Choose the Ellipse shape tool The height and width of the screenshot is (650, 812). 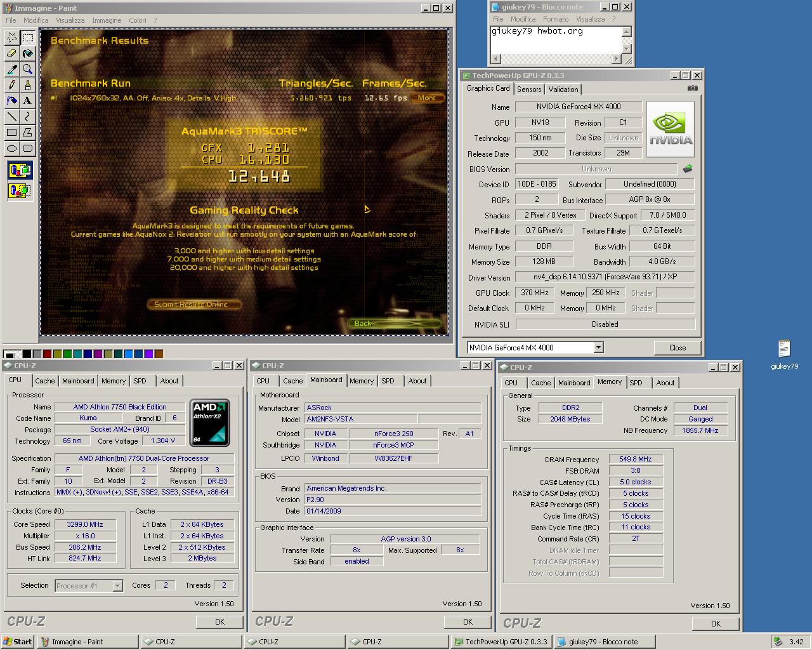click(x=11, y=148)
